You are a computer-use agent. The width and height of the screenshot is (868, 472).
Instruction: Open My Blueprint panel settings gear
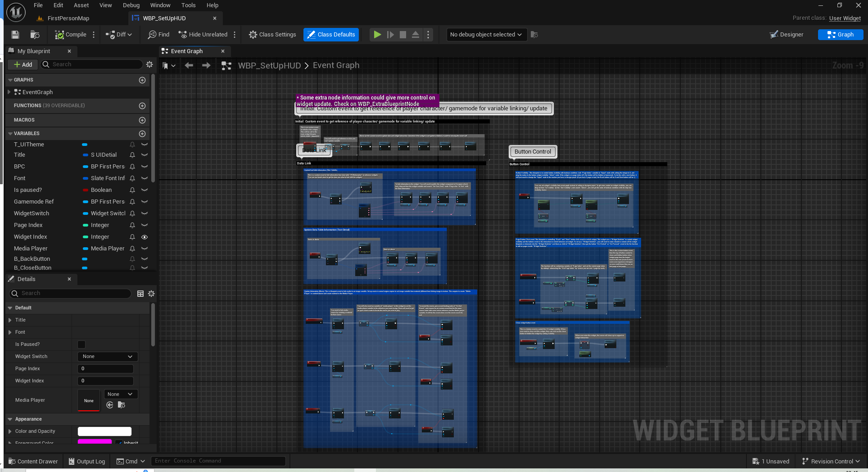[149, 64]
